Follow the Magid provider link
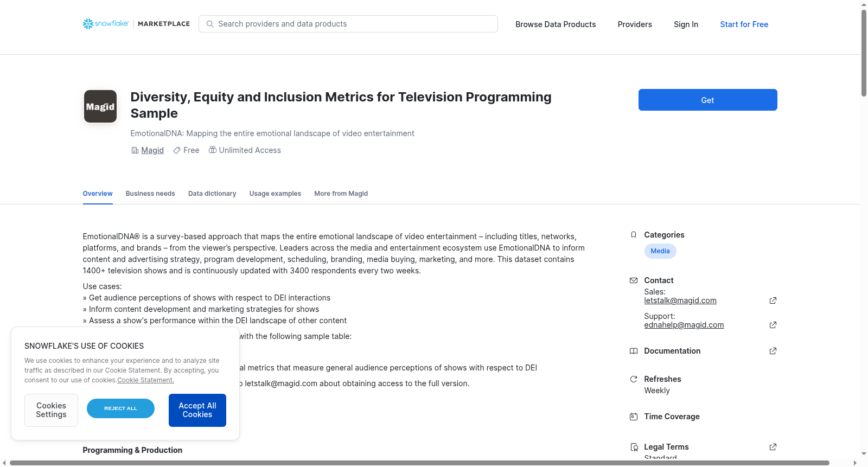 (152, 150)
